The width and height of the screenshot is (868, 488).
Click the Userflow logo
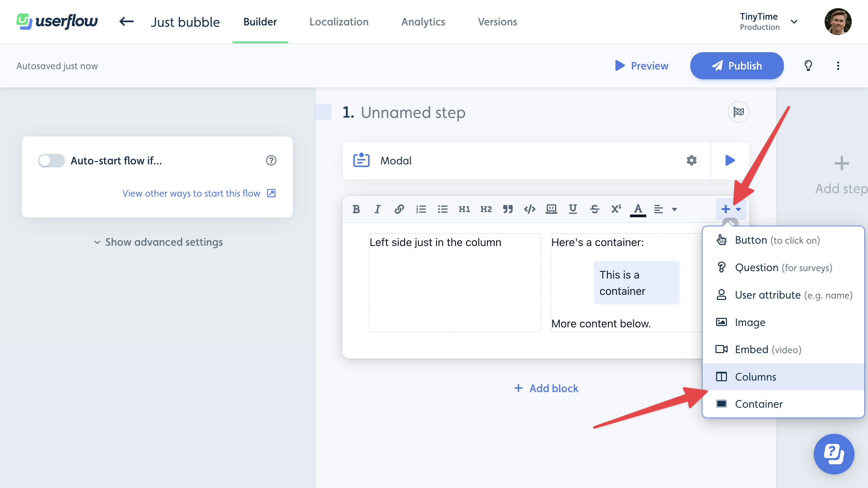click(x=57, y=22)
